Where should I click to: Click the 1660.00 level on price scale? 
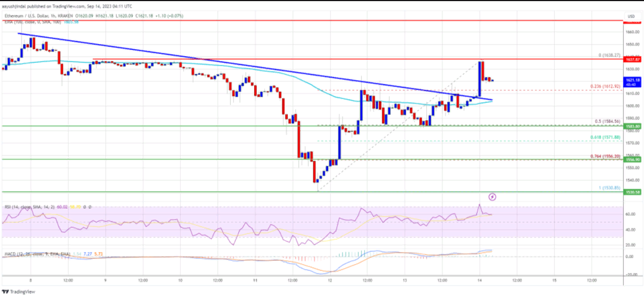631,32
